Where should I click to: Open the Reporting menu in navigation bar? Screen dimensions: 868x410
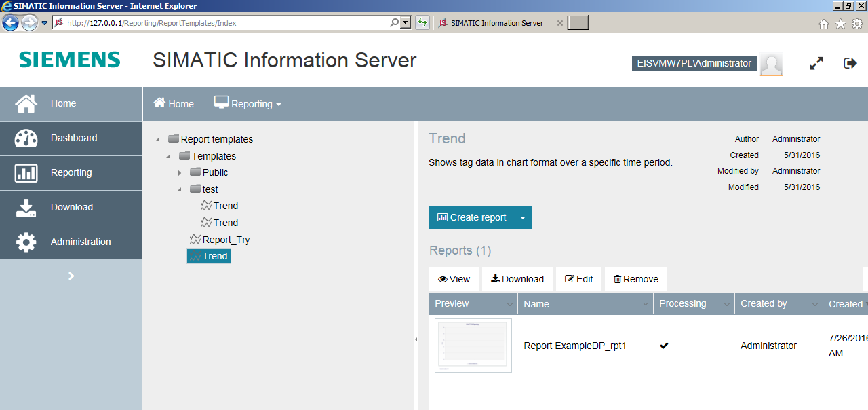(248, 104)
